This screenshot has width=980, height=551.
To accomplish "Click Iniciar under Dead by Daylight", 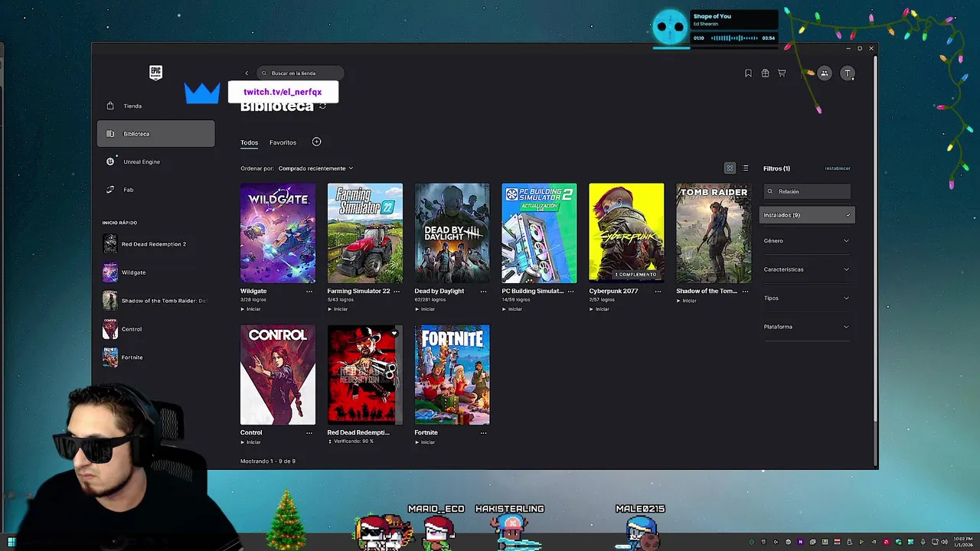I will (x=425, y=309).
